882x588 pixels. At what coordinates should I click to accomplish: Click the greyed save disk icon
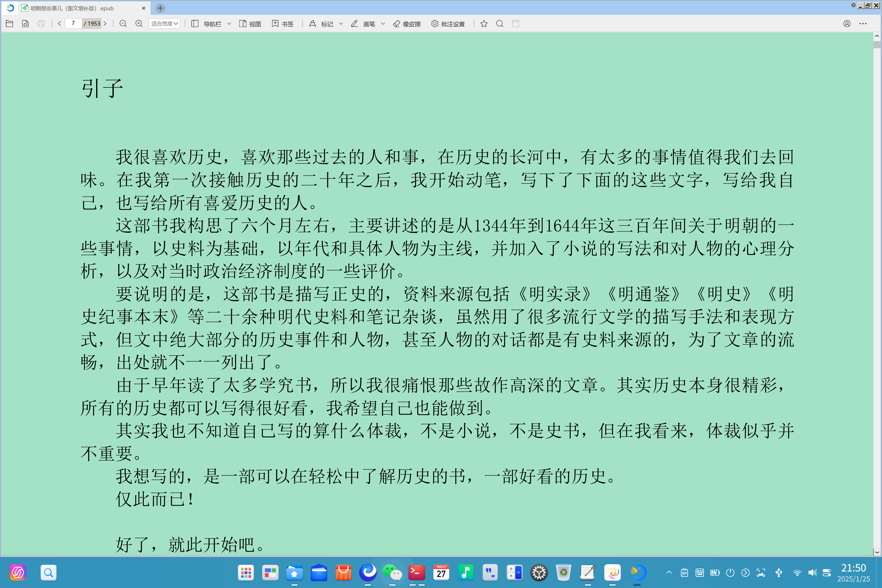coord(516,24)
